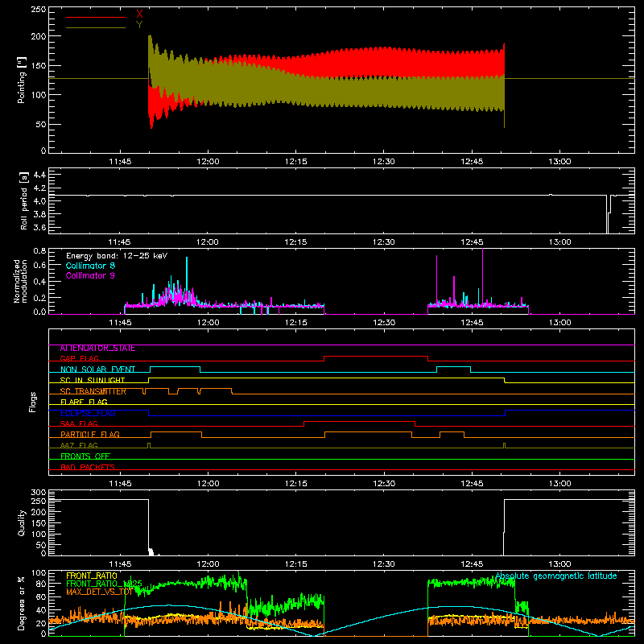The image size is (644, 644).
Task: Click the FLARE_FLAG label
Action: click(x=84, y=402)
